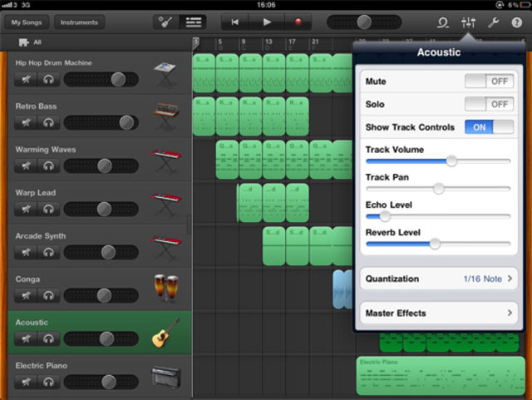
Task: Open Quantization 1/16 Note options
Action: click(439, 279)
